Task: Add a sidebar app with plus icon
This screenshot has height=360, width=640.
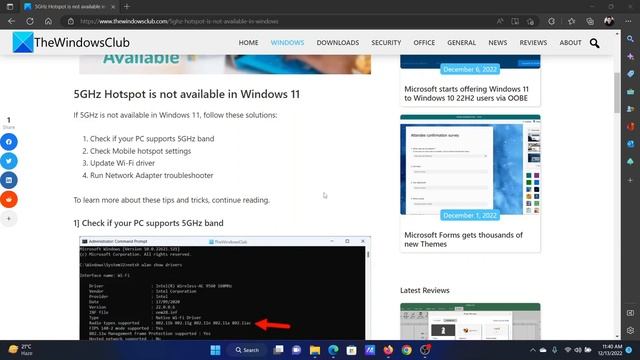Action: click(x=631, y=180)
